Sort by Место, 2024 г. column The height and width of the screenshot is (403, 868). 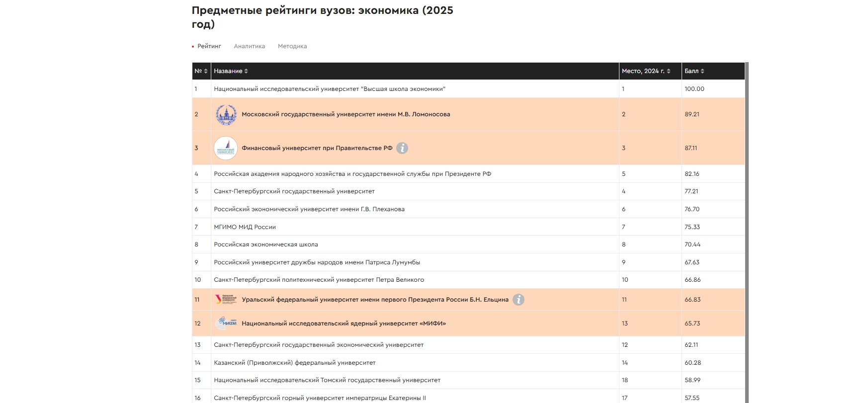646,71
